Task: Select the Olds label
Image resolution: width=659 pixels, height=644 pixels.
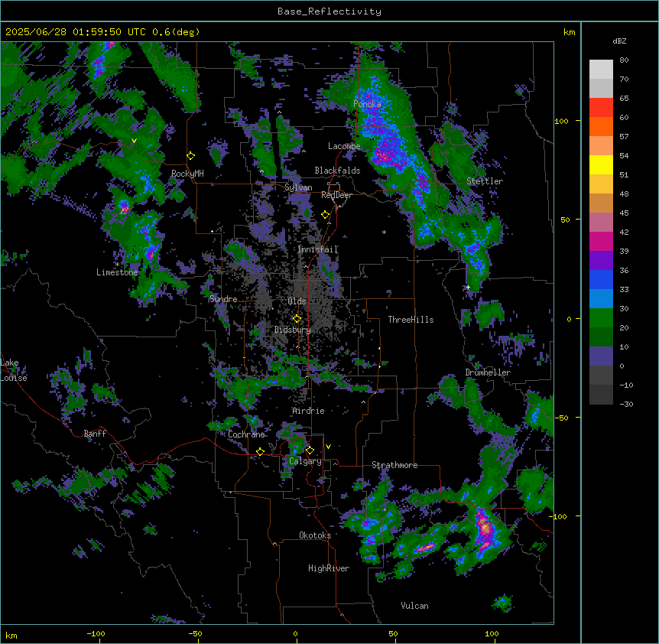Action: 297,301
